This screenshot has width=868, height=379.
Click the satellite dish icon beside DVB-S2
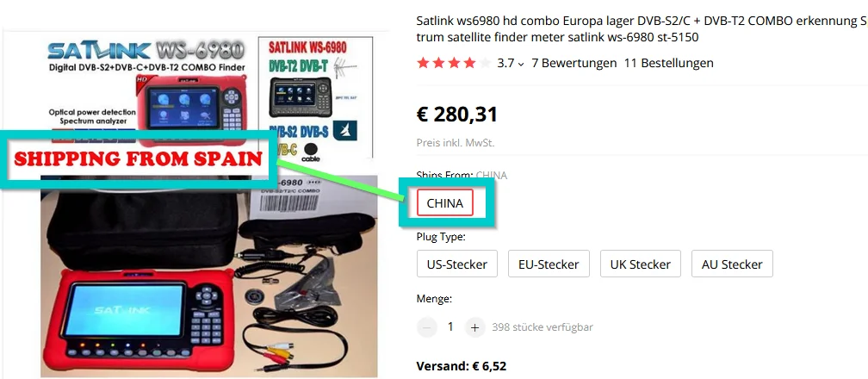pos(344,131)
